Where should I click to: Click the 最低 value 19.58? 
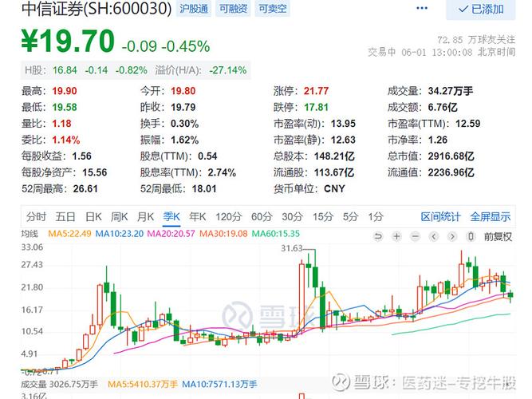point(65,107)
